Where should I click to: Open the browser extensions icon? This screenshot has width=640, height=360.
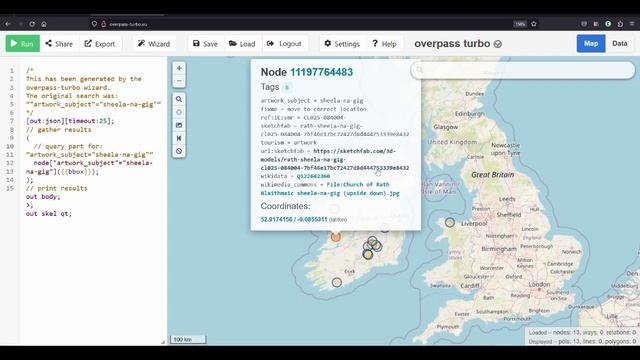(620, 24)
